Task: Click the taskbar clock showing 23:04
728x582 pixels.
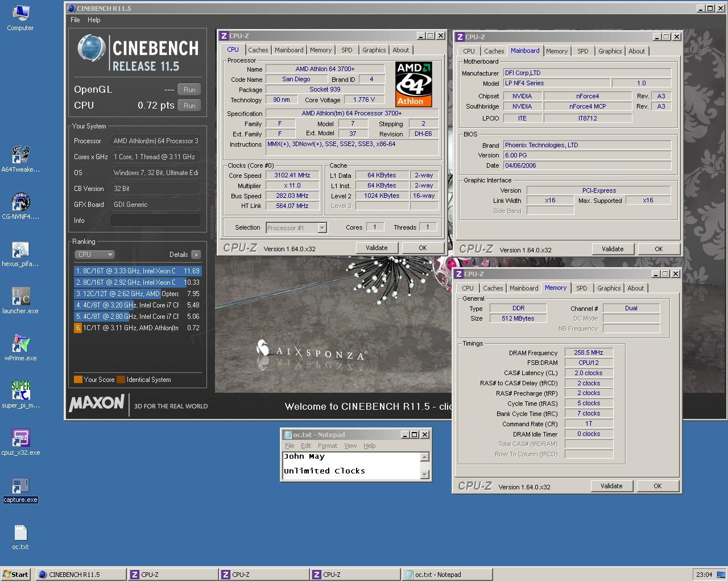Action: click(x=704, y=575)
